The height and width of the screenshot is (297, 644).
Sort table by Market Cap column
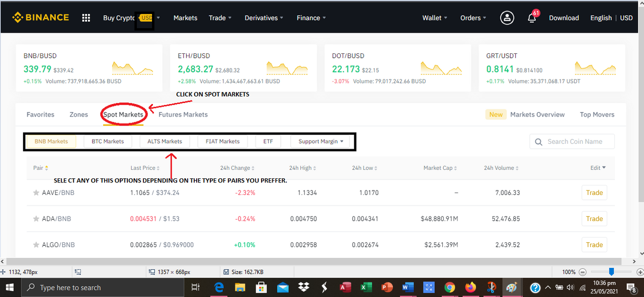pyautogui.click(x=440, y=168)
